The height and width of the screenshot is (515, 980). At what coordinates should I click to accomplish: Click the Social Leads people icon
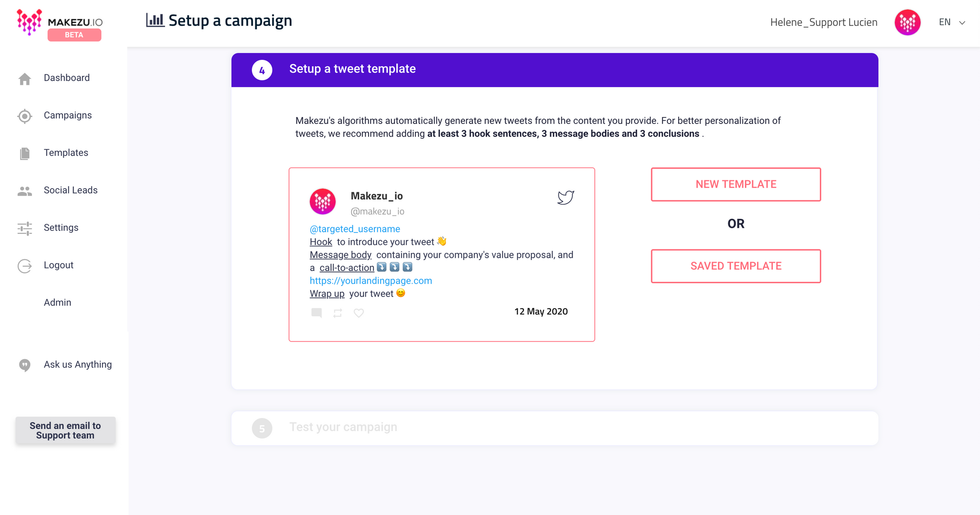[24, 191]
